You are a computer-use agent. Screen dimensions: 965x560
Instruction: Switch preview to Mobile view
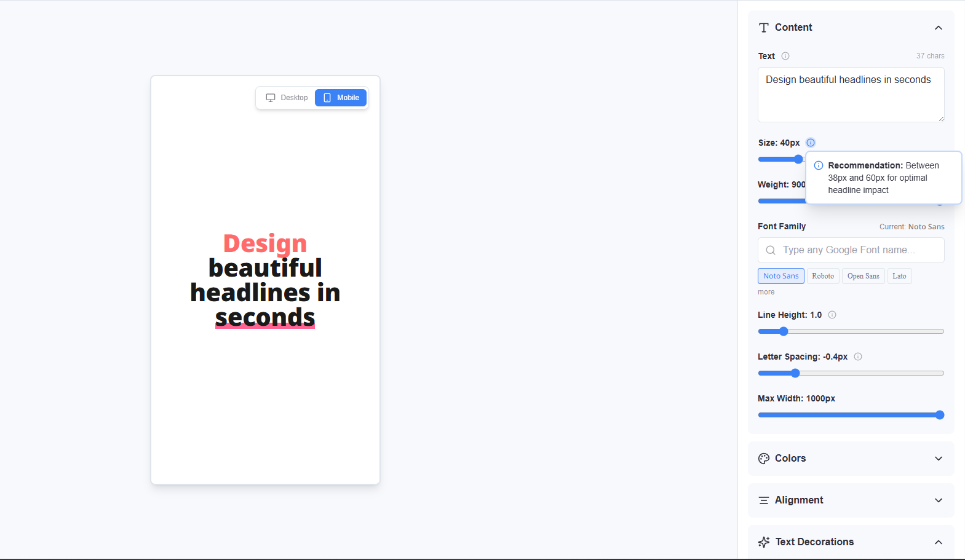click(341, 98)
